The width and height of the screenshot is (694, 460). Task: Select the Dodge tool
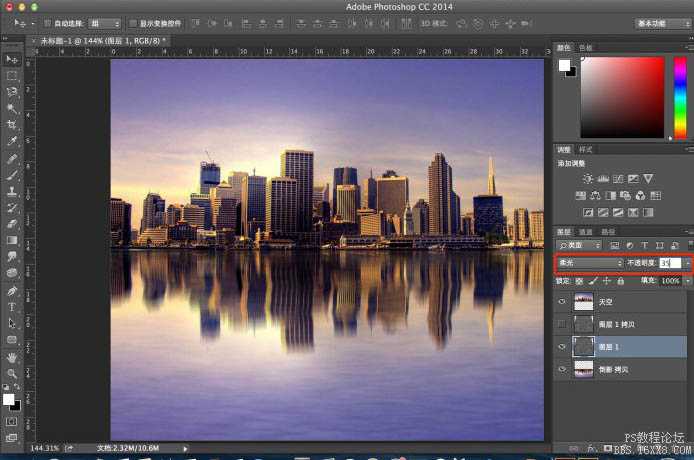tap(12, 273)
